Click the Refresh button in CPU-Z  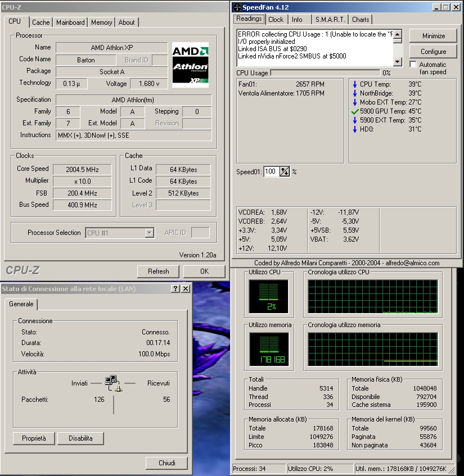[158, 271]
